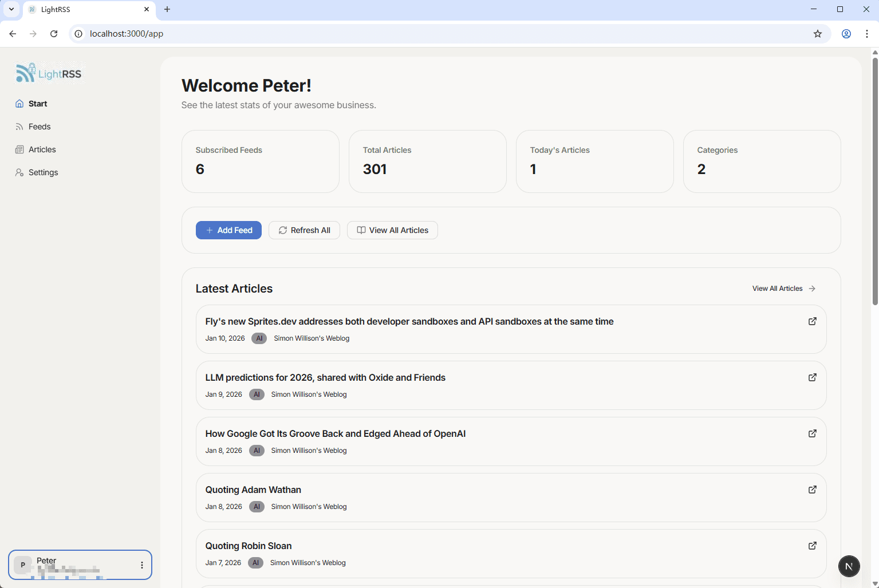Select the Articles sidebar icon

19,149
